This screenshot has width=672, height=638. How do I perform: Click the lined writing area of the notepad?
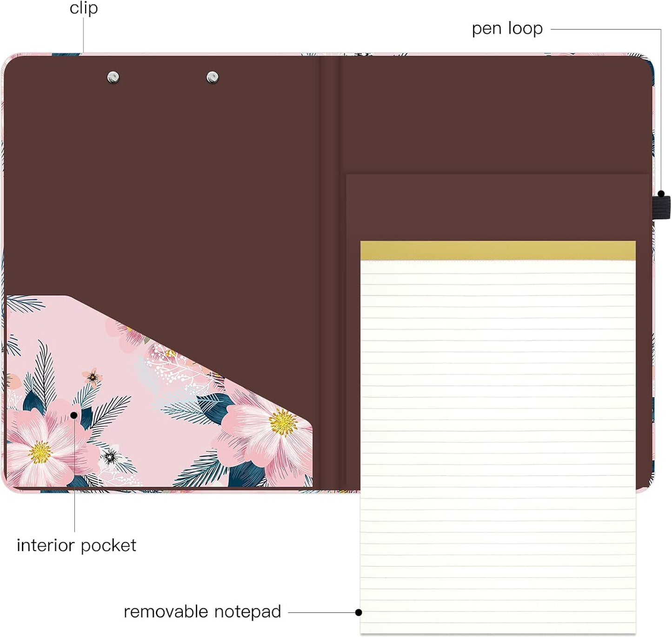[498, 447]
